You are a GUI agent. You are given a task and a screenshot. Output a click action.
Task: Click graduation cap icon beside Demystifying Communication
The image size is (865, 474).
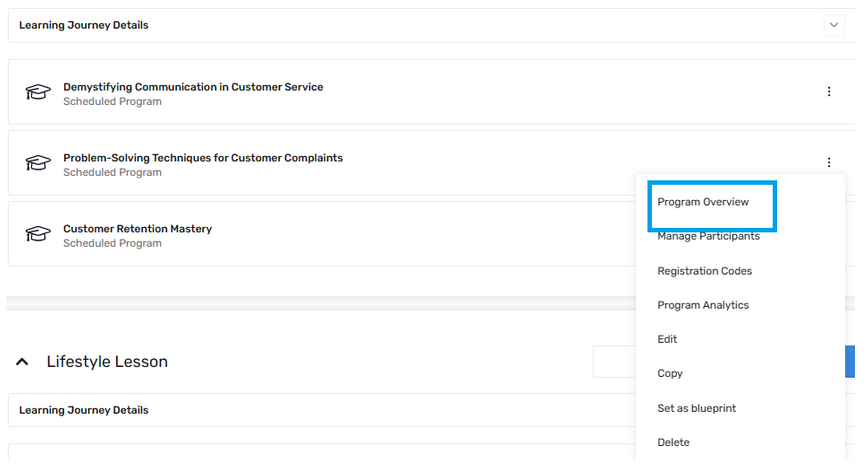point(38,92)
